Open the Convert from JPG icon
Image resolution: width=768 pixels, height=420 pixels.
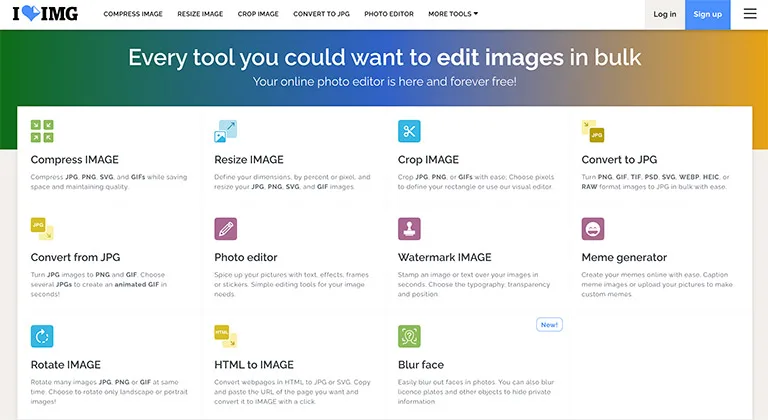pos(42,229)
